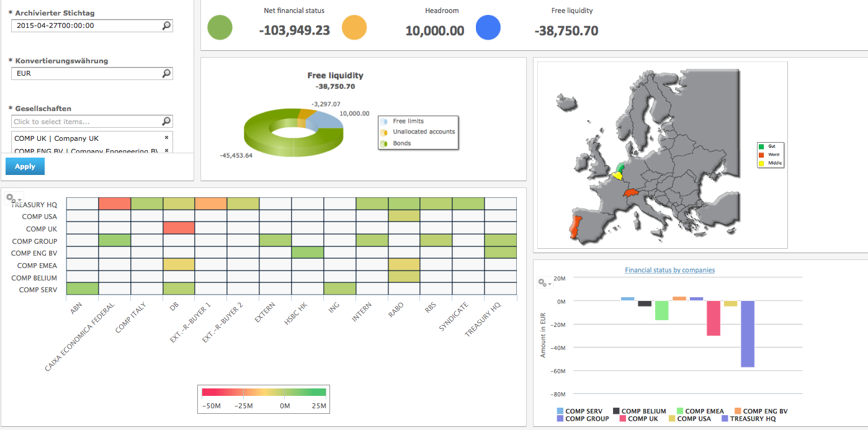Click the 'Click to select items' company field
The image size is (868, 430).
click(86, 122)
